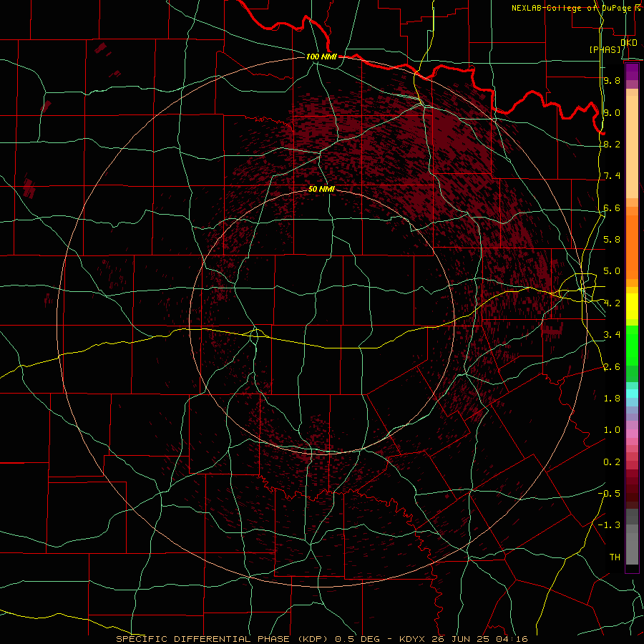
Task: Select the NEXLAB-College of DuPage credit text
Action: pyautogui.click(x=571, y=8)
